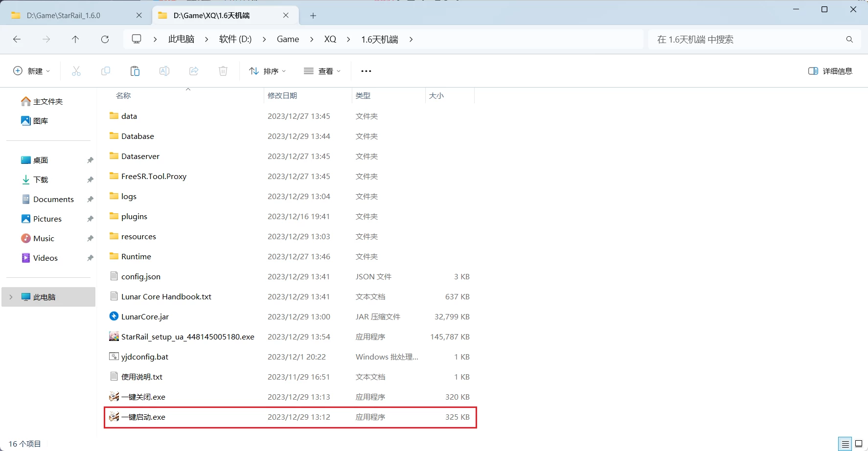Click the Refresh button in navigation bar
The image size is (868, 451).
pyautogui.click(x=105, y=40)
